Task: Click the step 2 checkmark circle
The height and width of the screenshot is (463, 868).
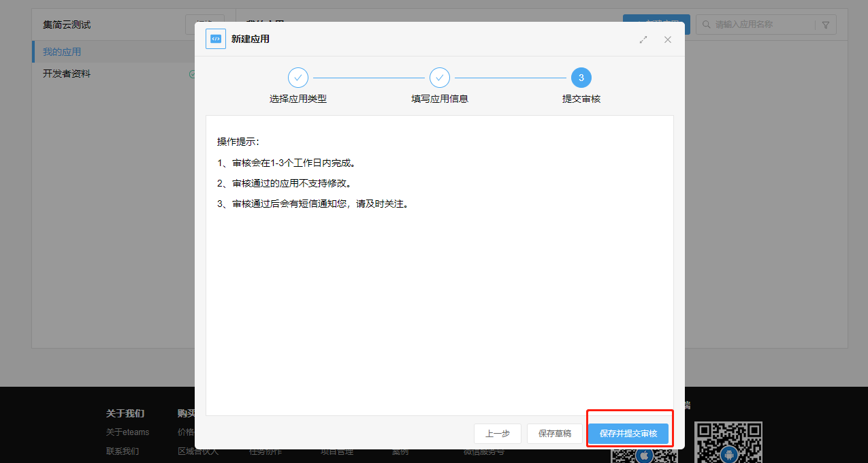Action: pos(440,78)
